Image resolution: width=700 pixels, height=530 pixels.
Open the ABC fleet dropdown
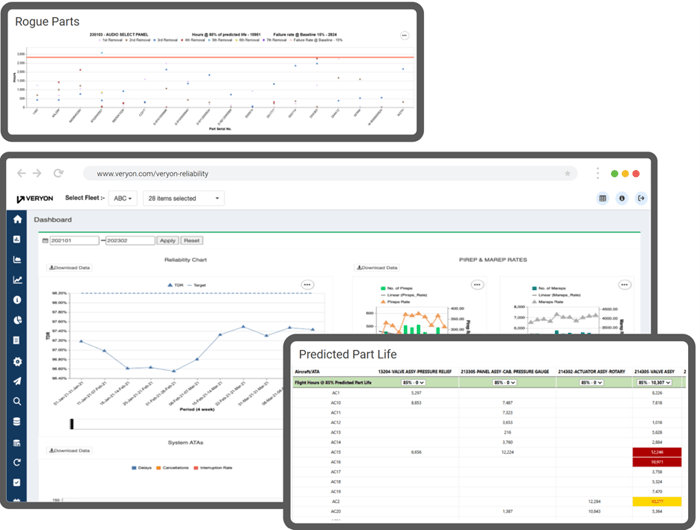click(x=123, y=198)
